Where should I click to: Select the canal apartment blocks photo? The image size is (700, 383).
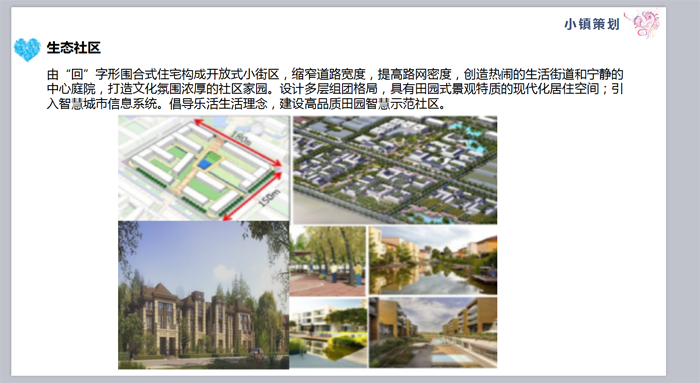point(433,333)
